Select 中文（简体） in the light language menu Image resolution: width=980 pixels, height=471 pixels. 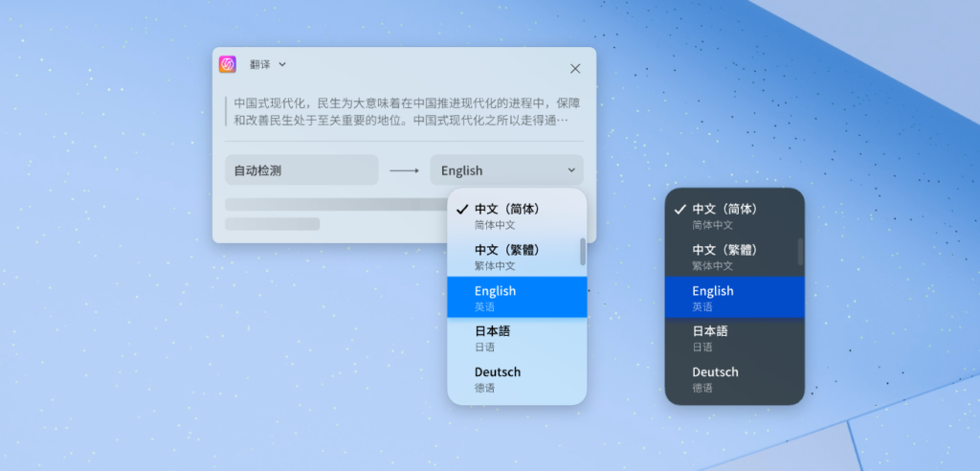tap(517, 215)
